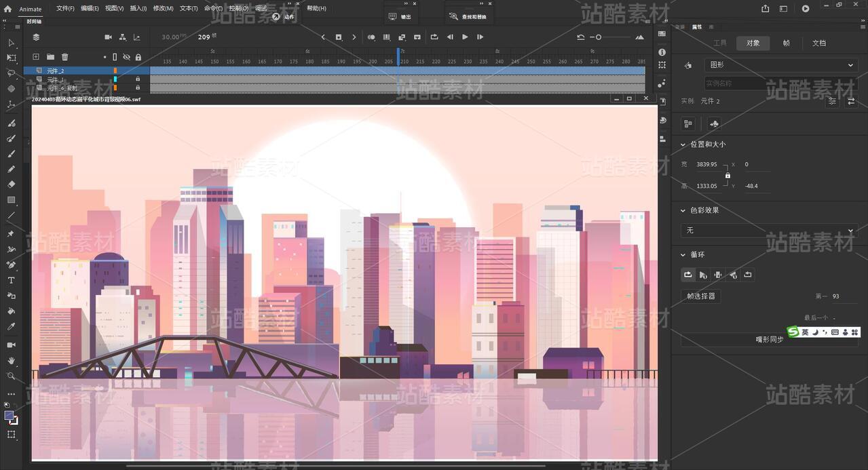Select the Rectangle tool
This screenshot has width=868, height=470.
(x=11, y=200)
